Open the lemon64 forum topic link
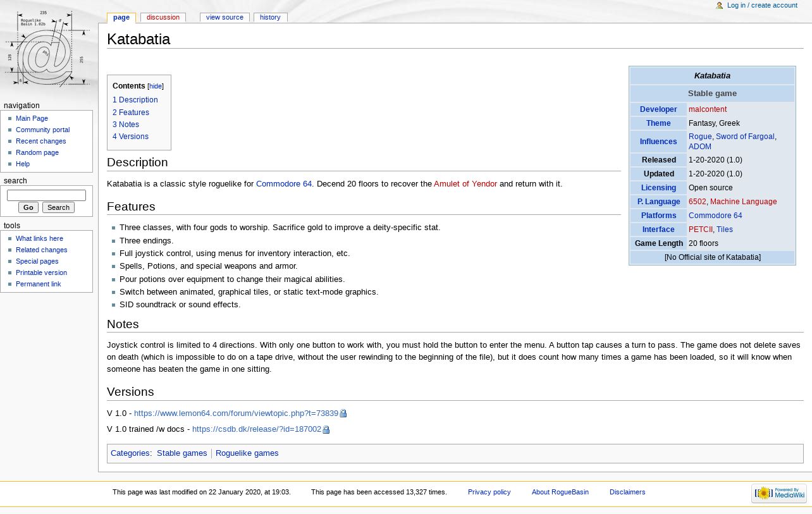812x514 pixels. click(236, 413)
